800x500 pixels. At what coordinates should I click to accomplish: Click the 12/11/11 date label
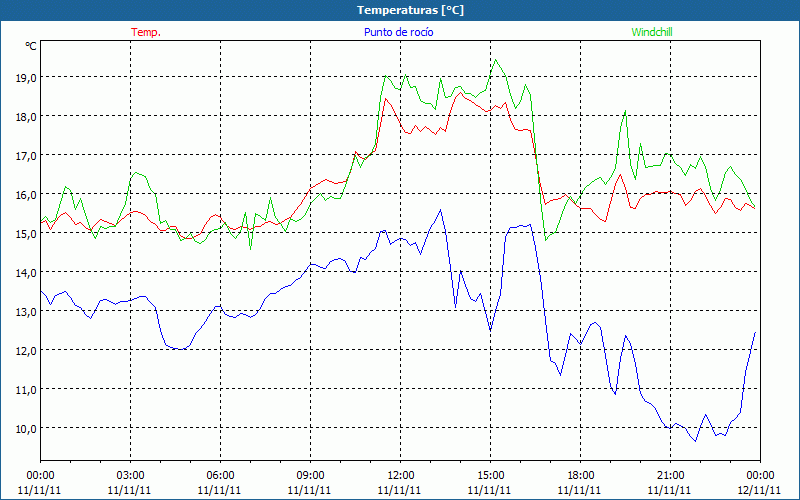coord(760,490)
